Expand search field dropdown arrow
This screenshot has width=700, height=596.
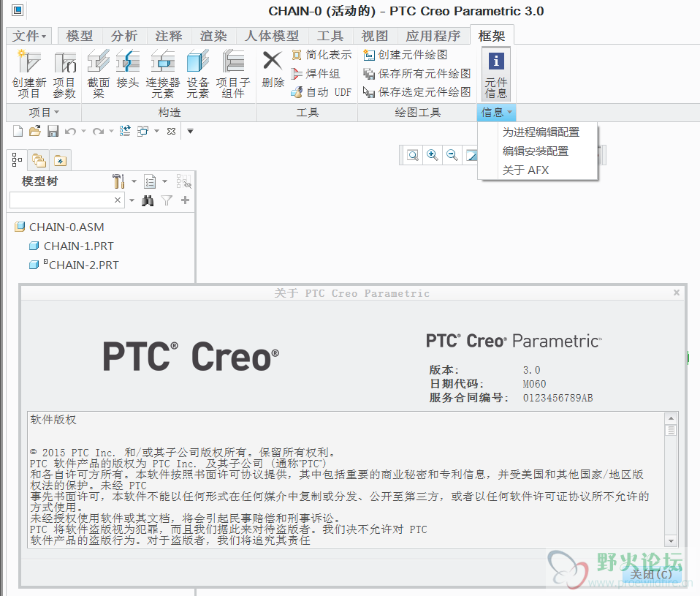(x=132, y=200)
